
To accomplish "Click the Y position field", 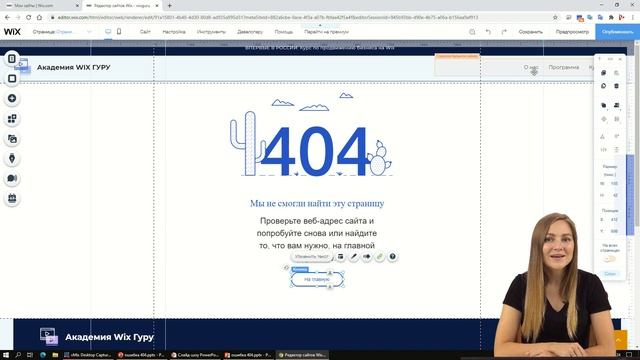I will tap(614, 231).
